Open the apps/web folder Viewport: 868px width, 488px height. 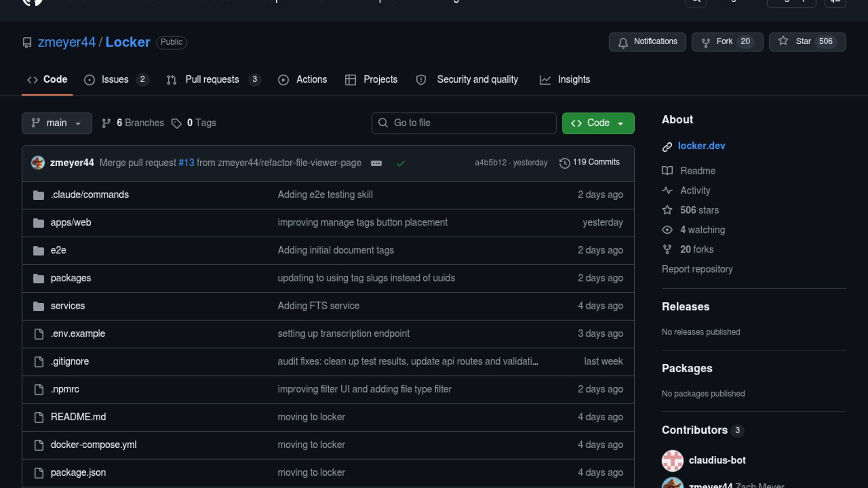point(71,222)
